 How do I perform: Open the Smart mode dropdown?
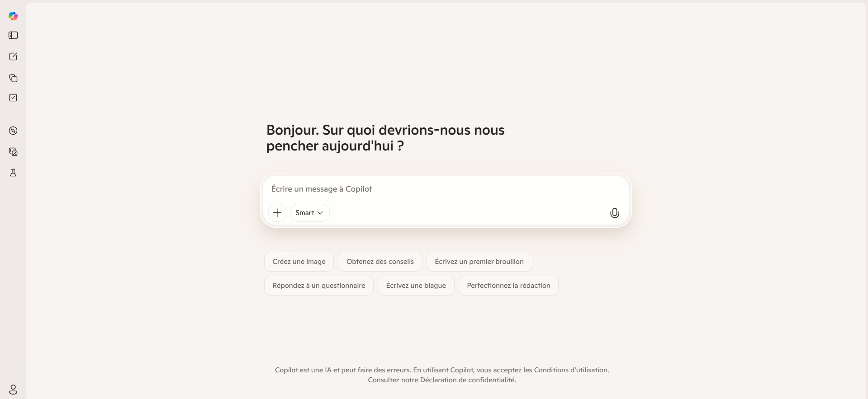point(308,212)
